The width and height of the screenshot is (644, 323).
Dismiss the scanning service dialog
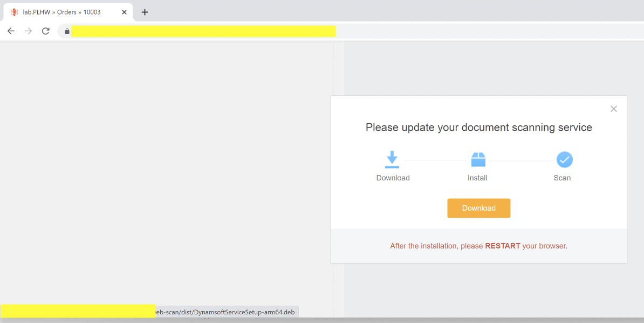pos(613,109)
